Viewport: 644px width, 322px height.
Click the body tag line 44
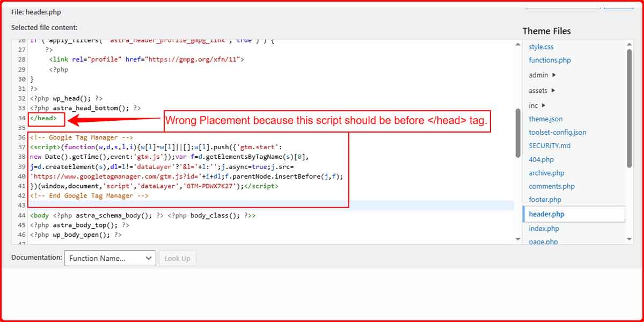[x=143, y=215]
